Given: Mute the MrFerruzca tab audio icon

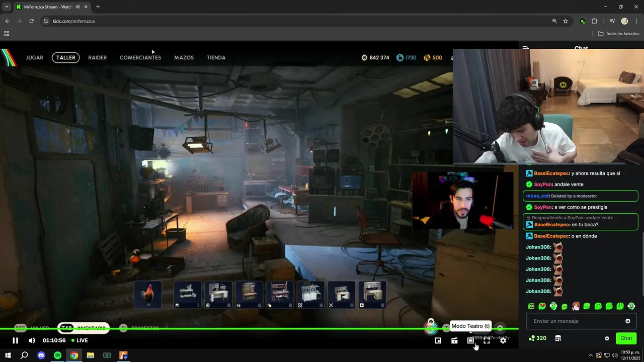Looking at the screenshot, I should [77, 7].
